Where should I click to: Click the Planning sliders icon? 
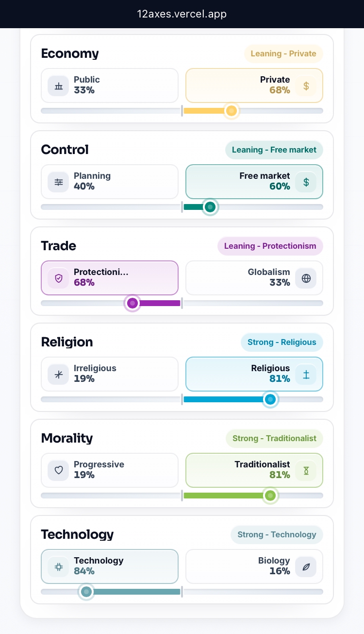tap(59, 182)
